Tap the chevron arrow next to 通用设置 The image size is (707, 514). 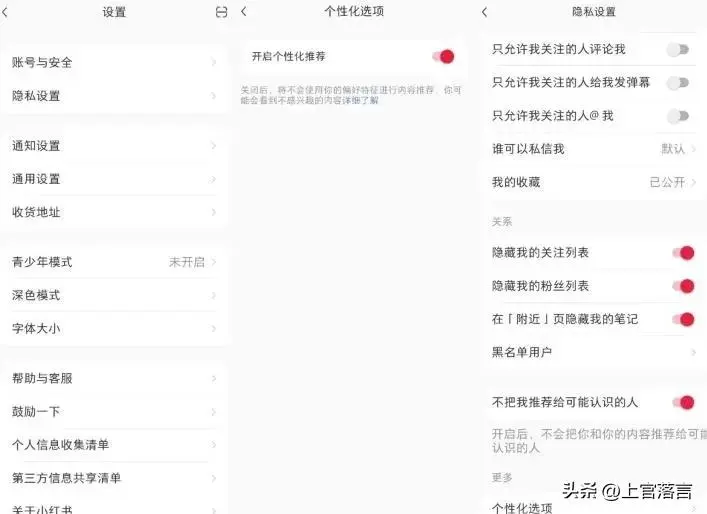click(213, 179)
